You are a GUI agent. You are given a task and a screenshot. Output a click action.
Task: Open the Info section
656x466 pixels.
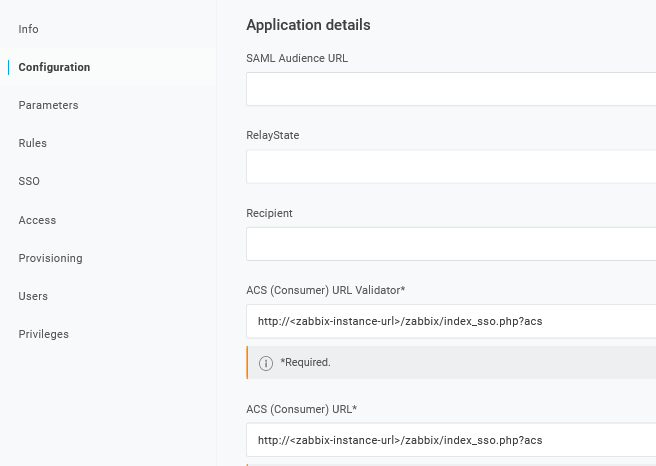click(28, 29)
